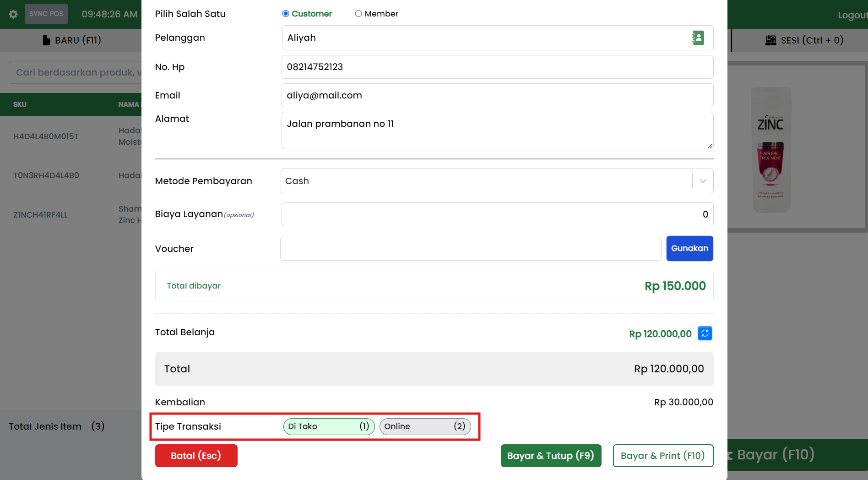
Task: Focus the Biaya Layanan field
Action: [497, 214]
